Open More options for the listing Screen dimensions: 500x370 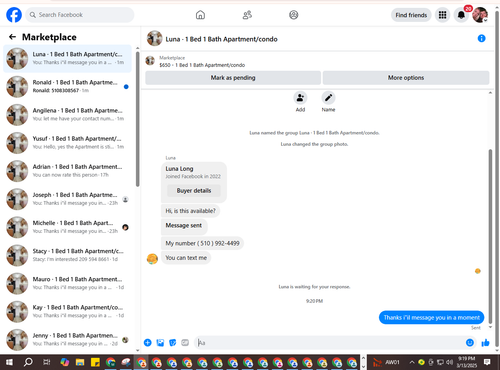(406, 78)
